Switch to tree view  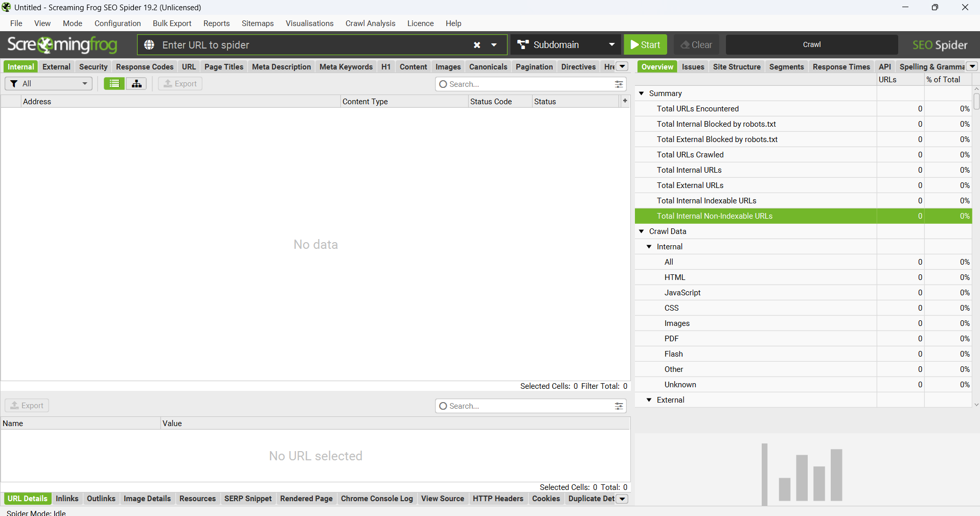coord(136,84)
